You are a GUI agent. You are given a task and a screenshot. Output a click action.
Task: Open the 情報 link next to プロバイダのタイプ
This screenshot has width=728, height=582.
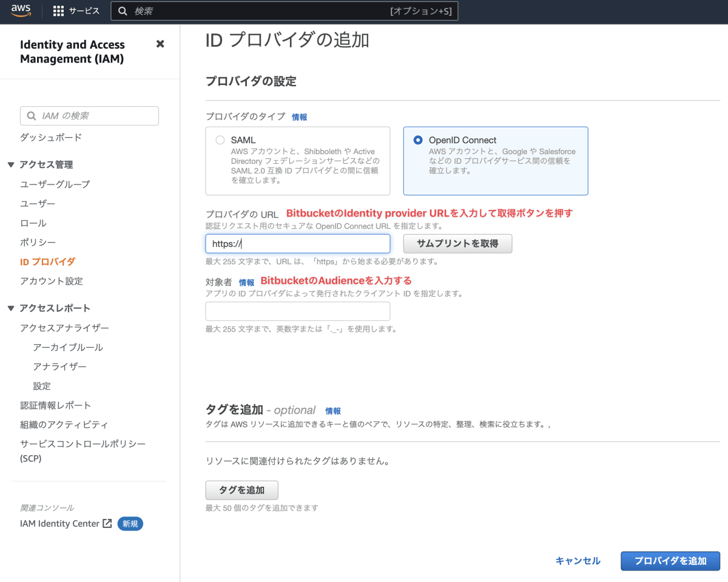click(x=299, y=117)
